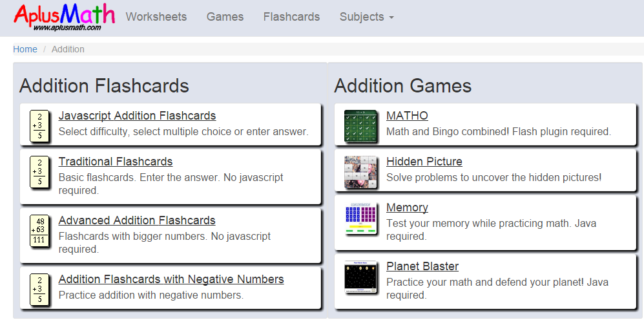Expand the Subjects dropdown menu
Screen dimensions: 644x320
(x=366, y=17)
